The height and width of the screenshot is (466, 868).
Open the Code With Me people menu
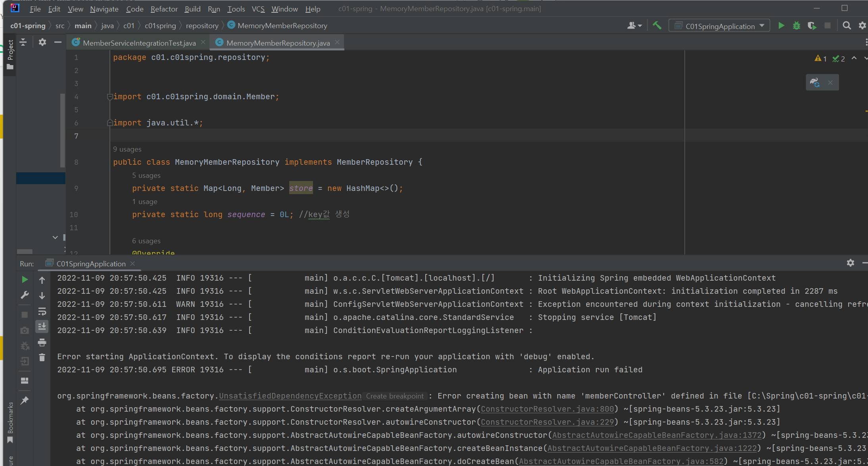click(x=634, y=26)
